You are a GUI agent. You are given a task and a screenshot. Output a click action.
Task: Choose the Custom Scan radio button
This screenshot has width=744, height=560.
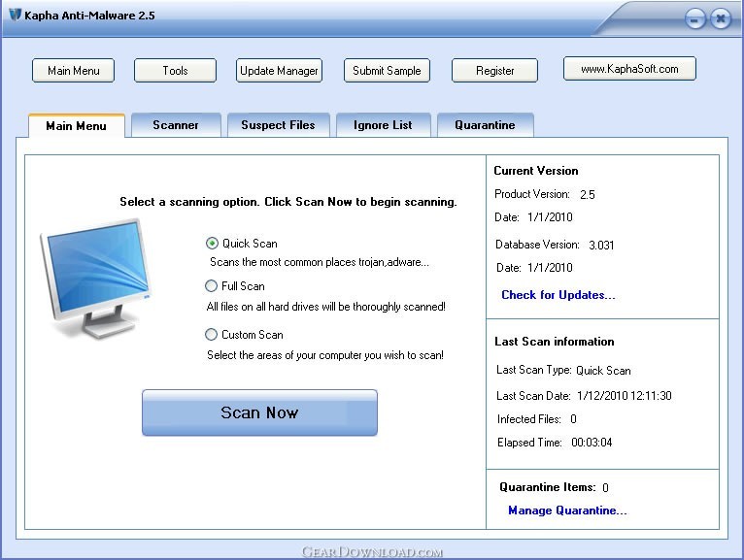[211, 334]
